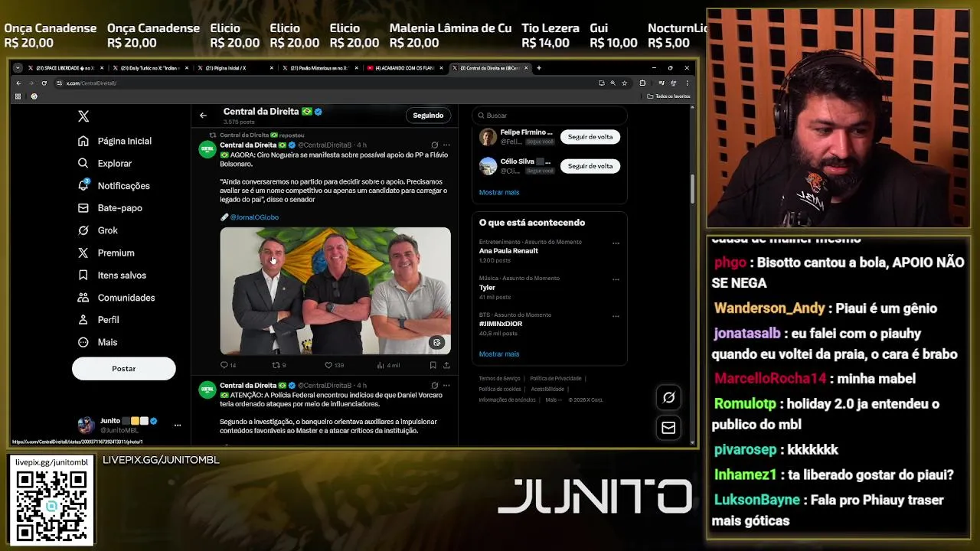Screen dimensions: 980x551
Task: Open the floating messages envelope button
Action: coord(668,428)
